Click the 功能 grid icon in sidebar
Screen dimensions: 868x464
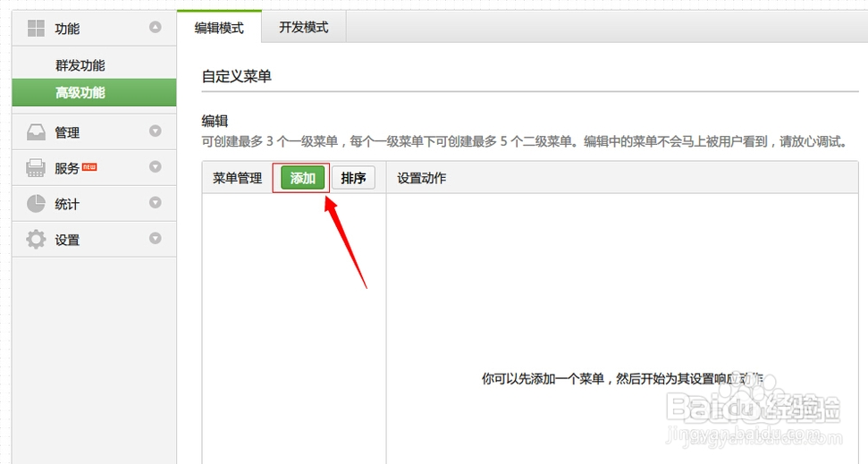[36, 29]
